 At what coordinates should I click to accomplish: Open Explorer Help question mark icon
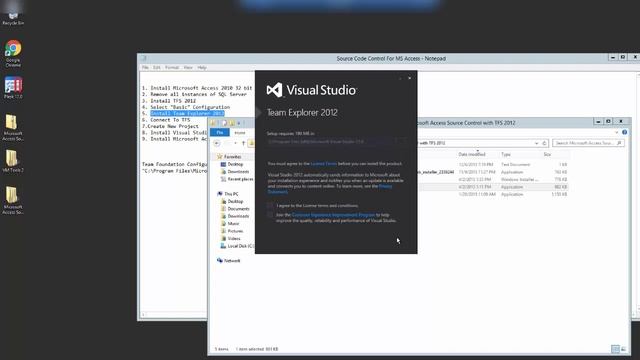624,132
